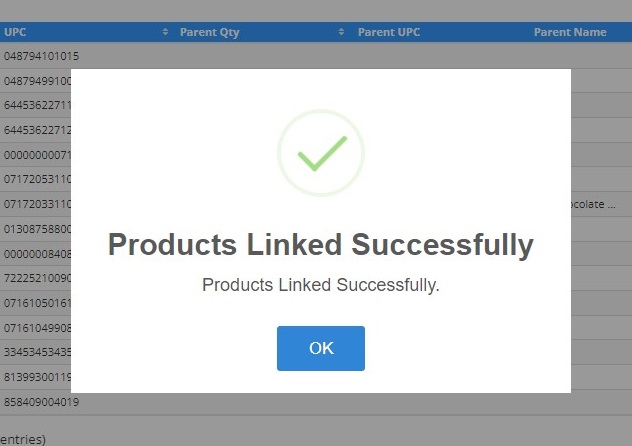Screen dimensions: 632x446
Task: Click the smaller Products Linked Successfully. message
Action: (x=321, y=285)
